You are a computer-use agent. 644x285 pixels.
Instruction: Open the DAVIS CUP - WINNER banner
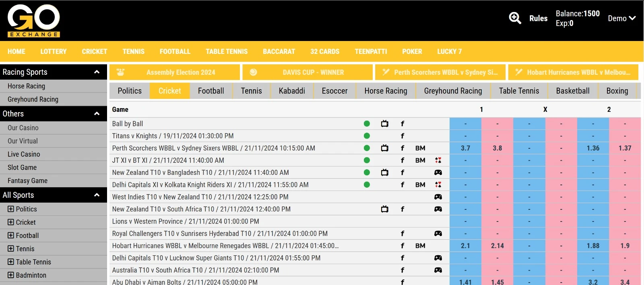point(308,72)
